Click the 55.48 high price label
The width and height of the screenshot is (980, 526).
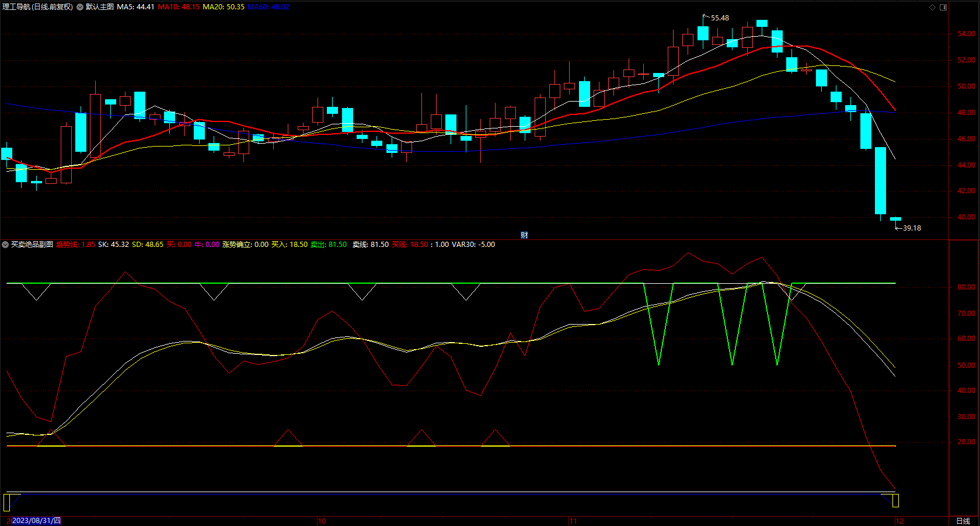pos(720,18)
